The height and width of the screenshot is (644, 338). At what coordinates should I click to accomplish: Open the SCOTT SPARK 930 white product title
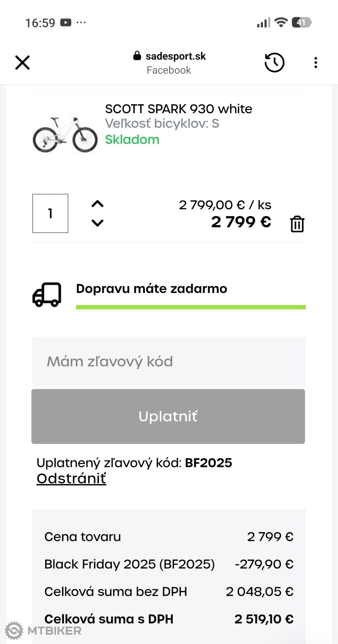click(178, 109)
